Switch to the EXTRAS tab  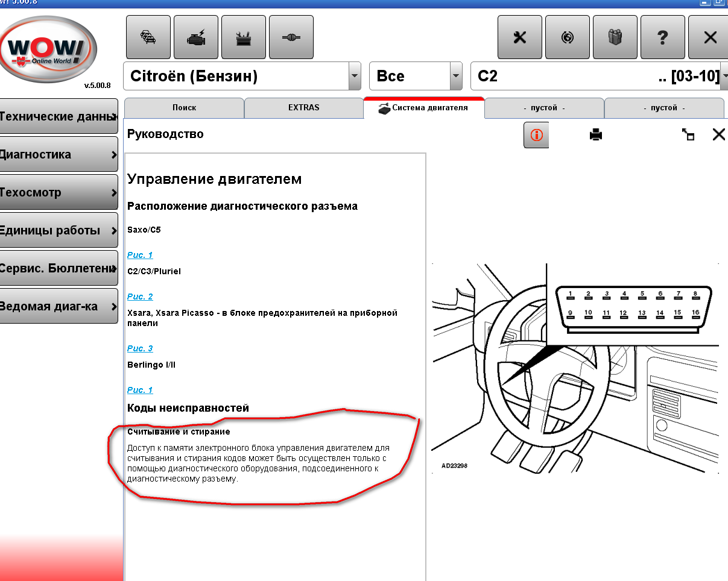click(x=303, y=108)
